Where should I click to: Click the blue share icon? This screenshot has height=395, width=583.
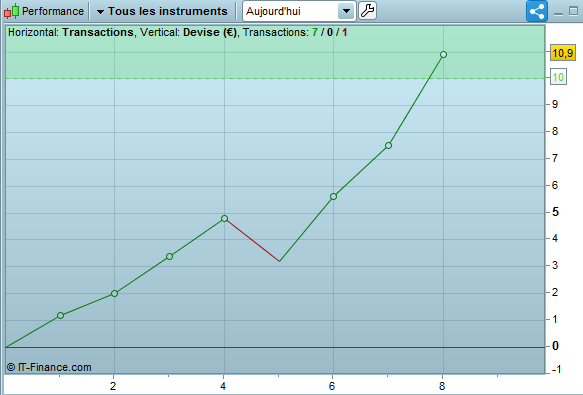point(537,11)
